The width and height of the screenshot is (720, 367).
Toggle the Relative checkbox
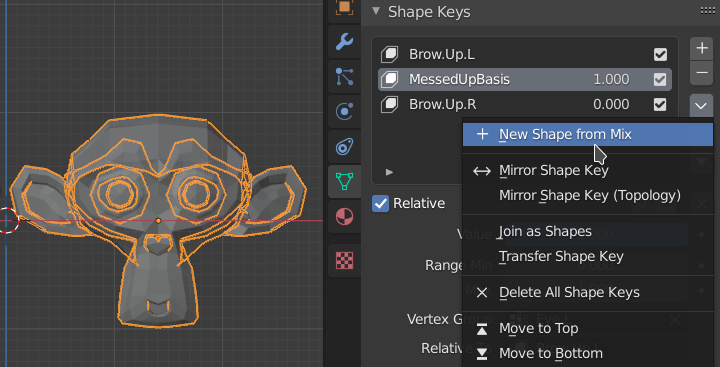pos(380,203)
